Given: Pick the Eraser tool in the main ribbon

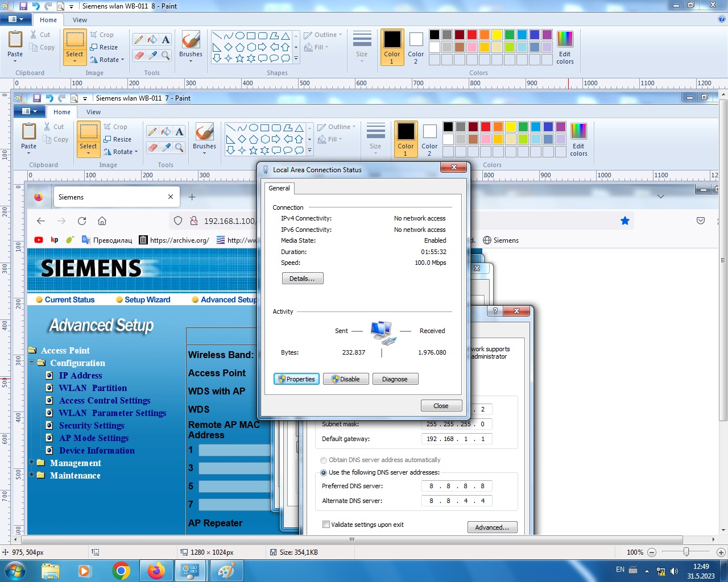Looking at the screenshot, I should pyautogui.click(x=139, y=55).
